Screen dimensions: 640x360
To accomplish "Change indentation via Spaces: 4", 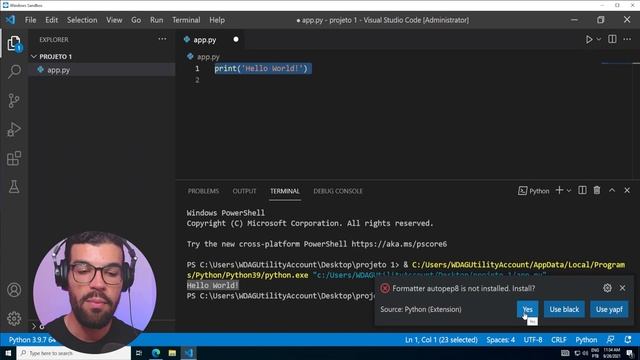I will click(x=501, y=340).
